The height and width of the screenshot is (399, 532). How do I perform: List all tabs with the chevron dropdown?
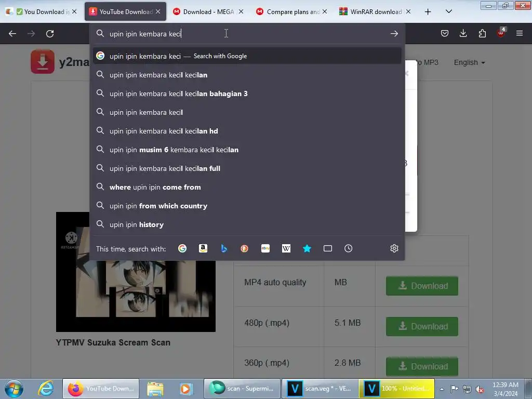(448, 12)
